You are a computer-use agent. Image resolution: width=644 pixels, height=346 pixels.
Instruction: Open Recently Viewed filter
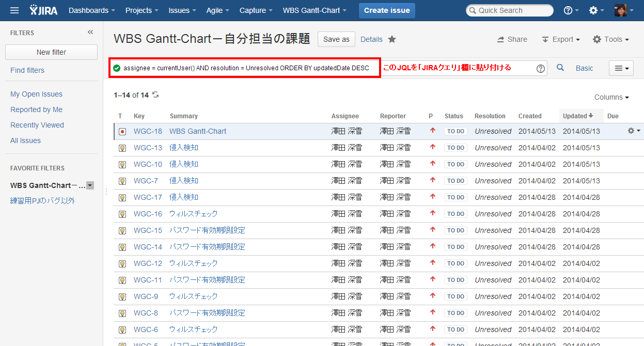(x=37, y=125)
